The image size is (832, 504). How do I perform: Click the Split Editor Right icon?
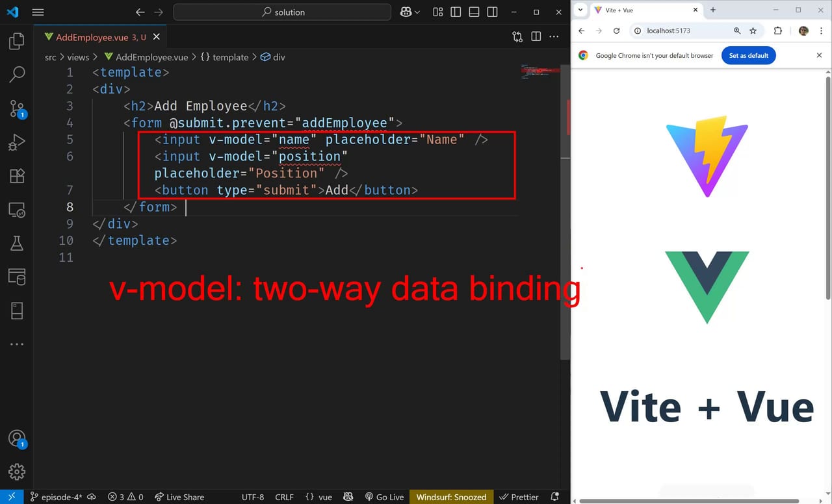pos(536,37)
